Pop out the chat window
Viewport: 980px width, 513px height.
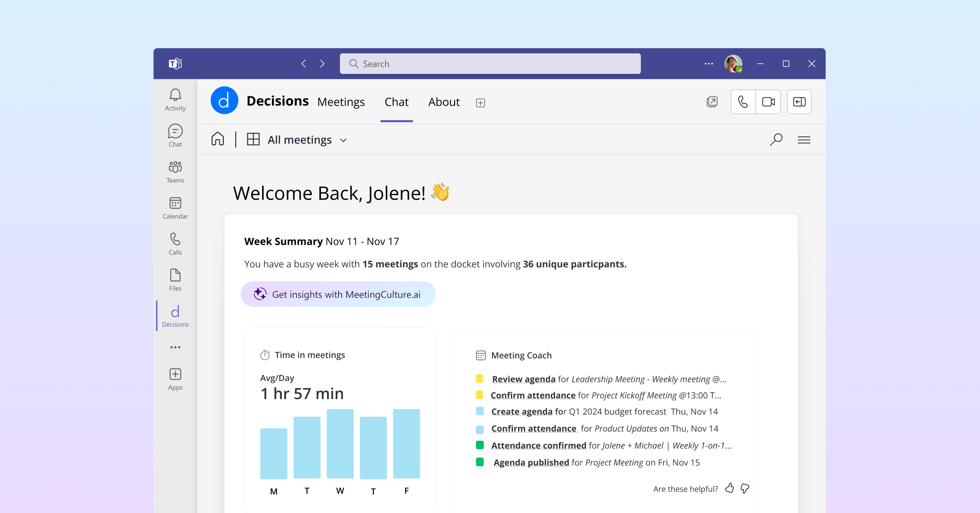(712, 102)
